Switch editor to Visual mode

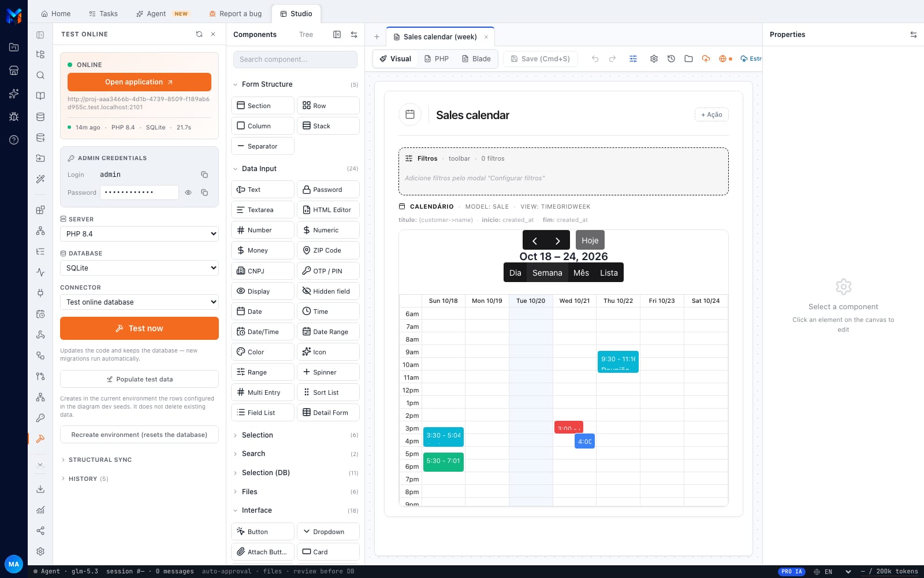pyautogui.click(x=396, y=59)
